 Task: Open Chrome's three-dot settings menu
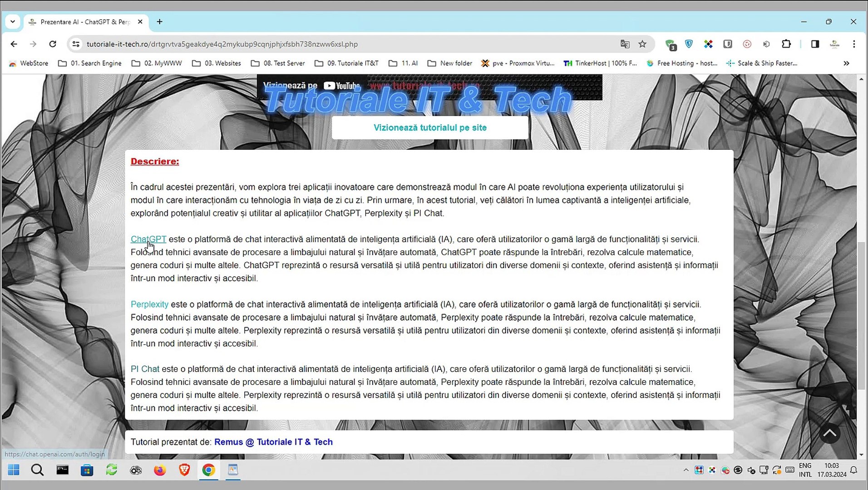(853, 44)
